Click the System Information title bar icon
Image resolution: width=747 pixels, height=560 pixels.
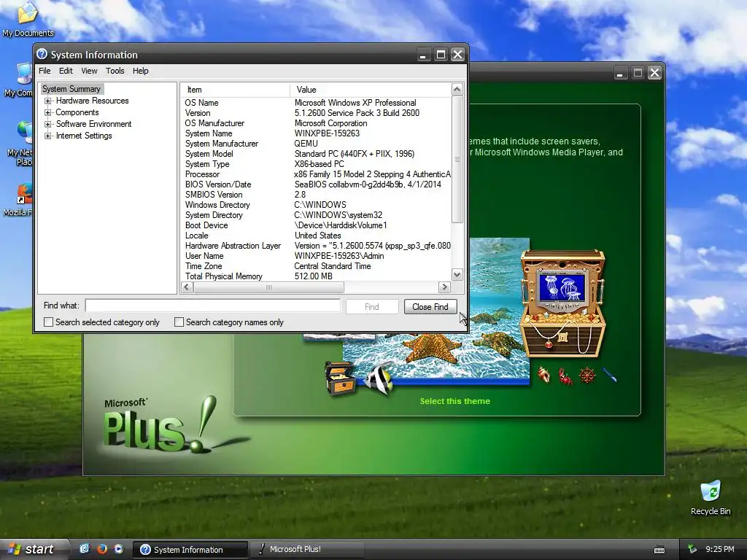(42, 54)
